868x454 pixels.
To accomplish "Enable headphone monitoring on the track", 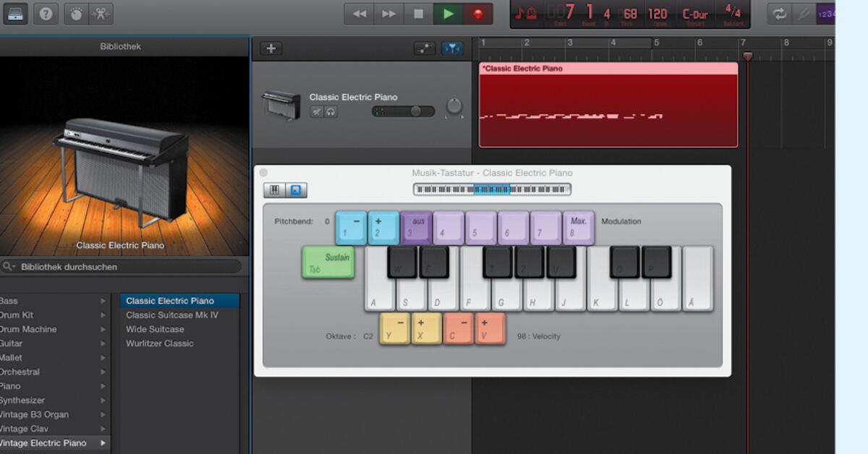I will [330, 110].
